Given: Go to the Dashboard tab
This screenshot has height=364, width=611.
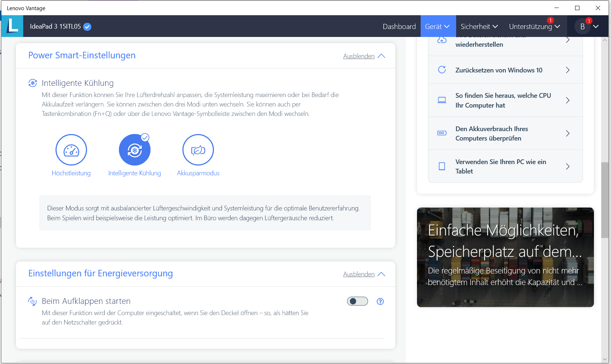Looking at the screenshot, I should click(x=399, y=26).
